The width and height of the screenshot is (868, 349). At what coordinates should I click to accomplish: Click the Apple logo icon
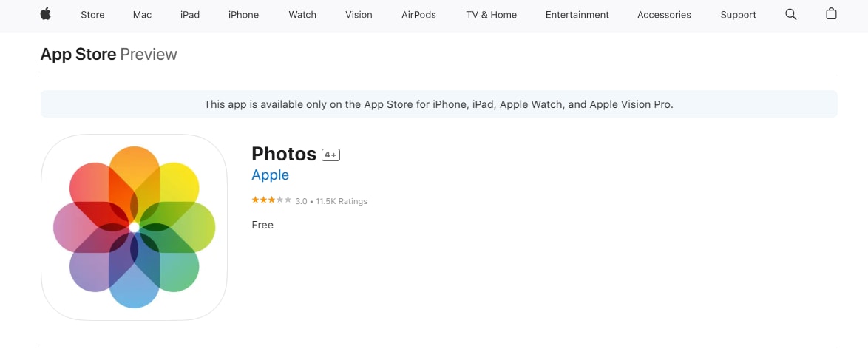pos(46,14)
